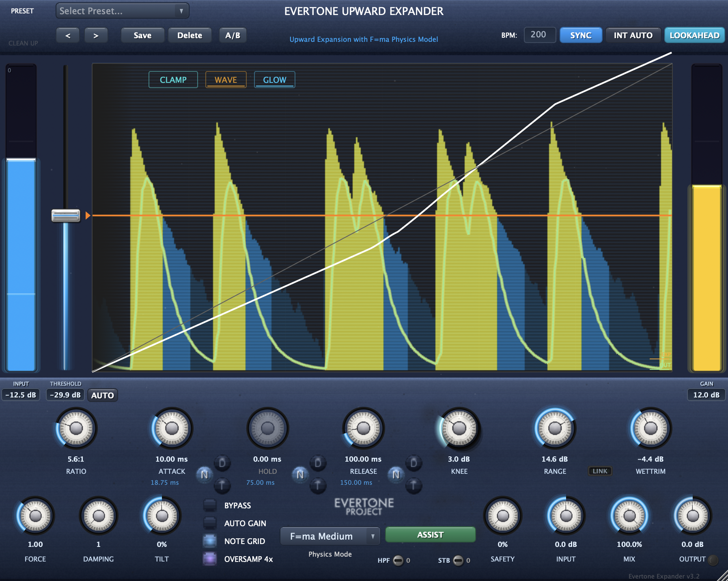The height and width of the screenshot is (581, 728).
Task: Enable OVERSAMP 4x
Action: click(209, 559)
